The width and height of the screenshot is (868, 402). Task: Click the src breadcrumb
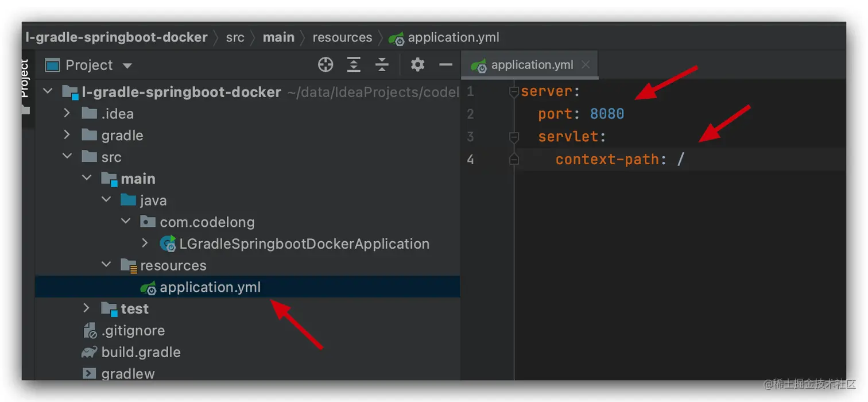[235, 37]
